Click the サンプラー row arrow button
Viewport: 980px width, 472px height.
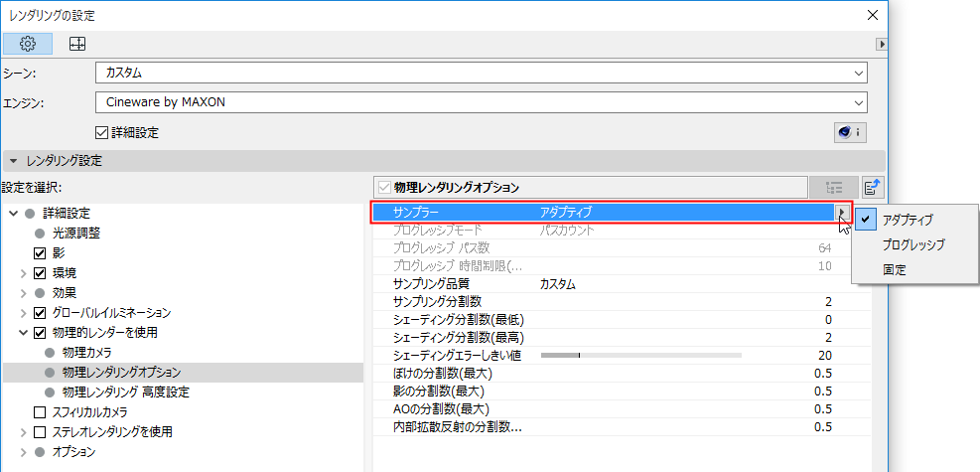pyautogui.click(x=844, y=213)
